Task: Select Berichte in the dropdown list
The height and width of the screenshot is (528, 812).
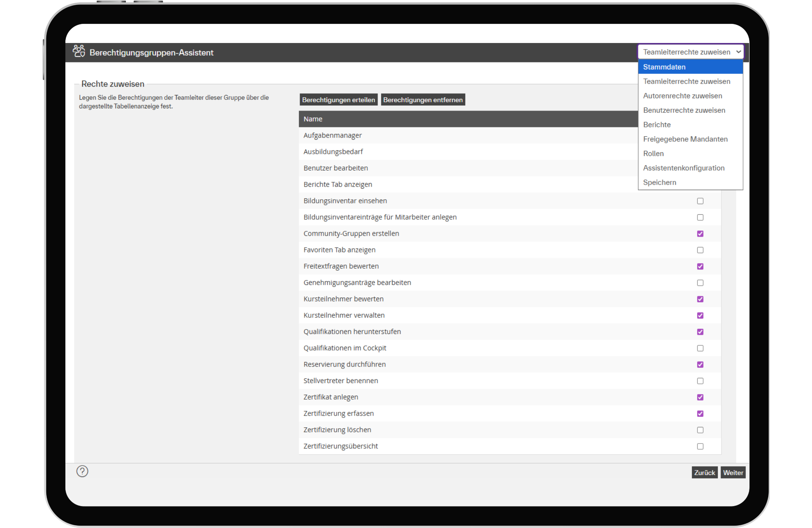Action: point(691,125)
